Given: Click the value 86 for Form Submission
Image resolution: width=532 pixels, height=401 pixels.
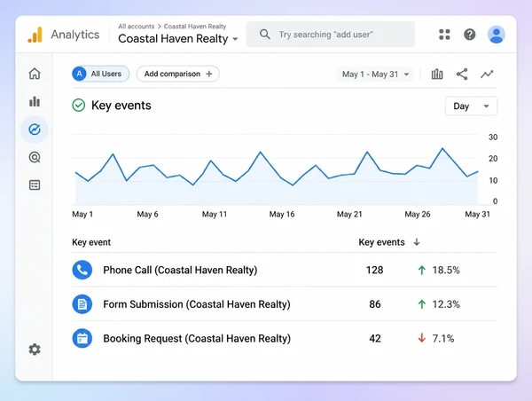Looking at the screenshot, I should click(x=375, y=304).
